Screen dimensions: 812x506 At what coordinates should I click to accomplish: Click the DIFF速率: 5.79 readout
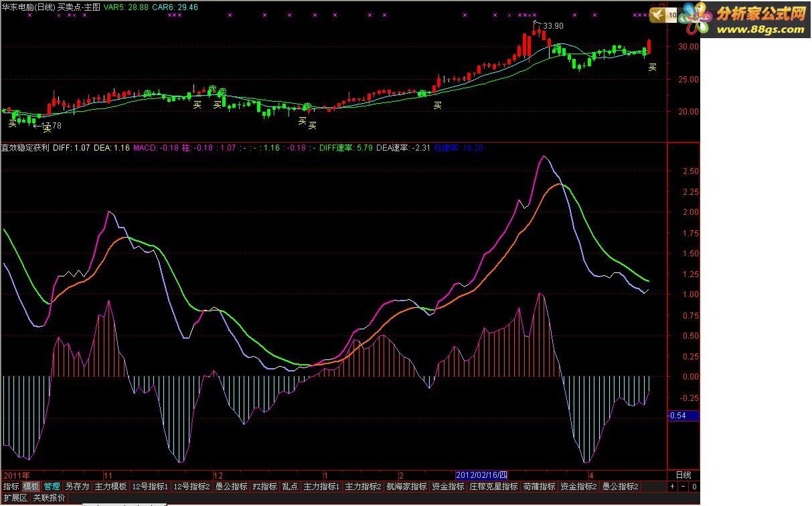click(x=346, y=147)
